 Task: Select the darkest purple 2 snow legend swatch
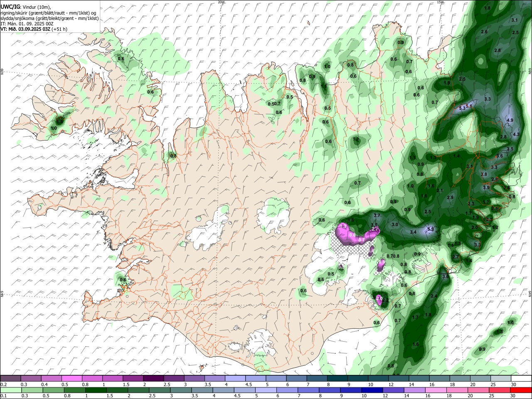(153, 378)
